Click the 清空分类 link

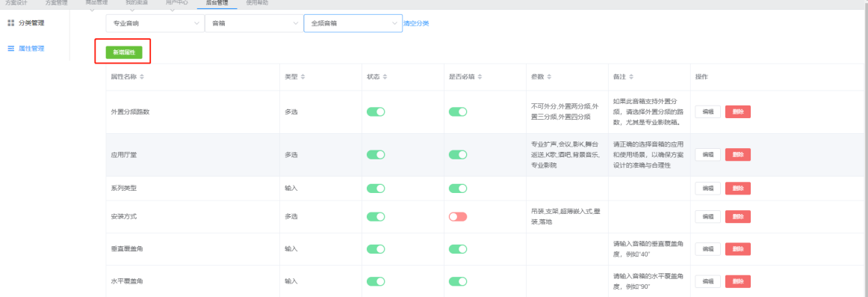(416, 24)
